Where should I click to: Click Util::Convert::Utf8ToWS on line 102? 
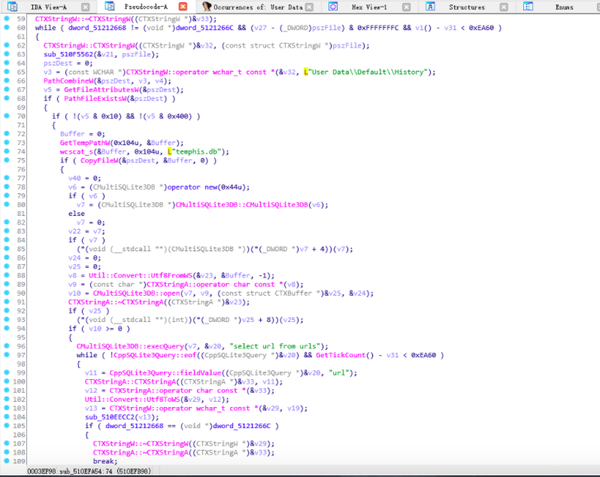[132, 399]
